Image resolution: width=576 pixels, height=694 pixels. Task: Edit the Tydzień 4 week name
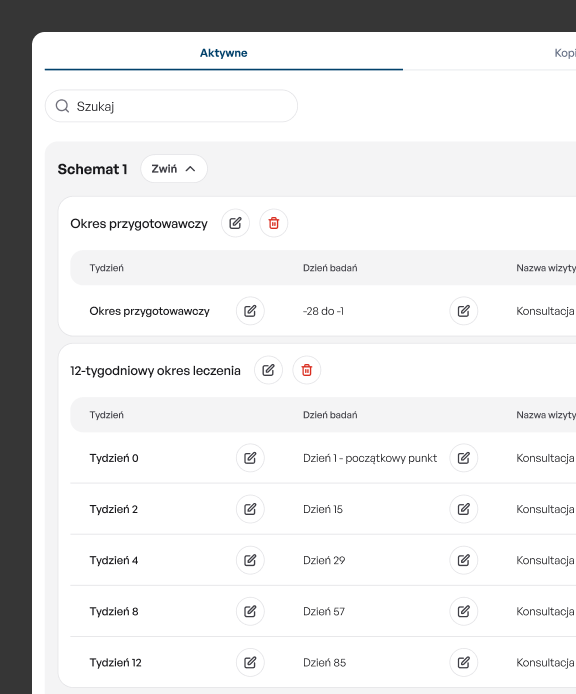[250, 560]
